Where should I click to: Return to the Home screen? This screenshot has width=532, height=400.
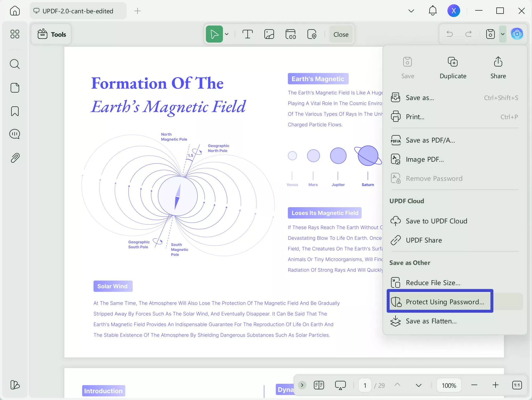pyautogui.click(x=15, y=11)
